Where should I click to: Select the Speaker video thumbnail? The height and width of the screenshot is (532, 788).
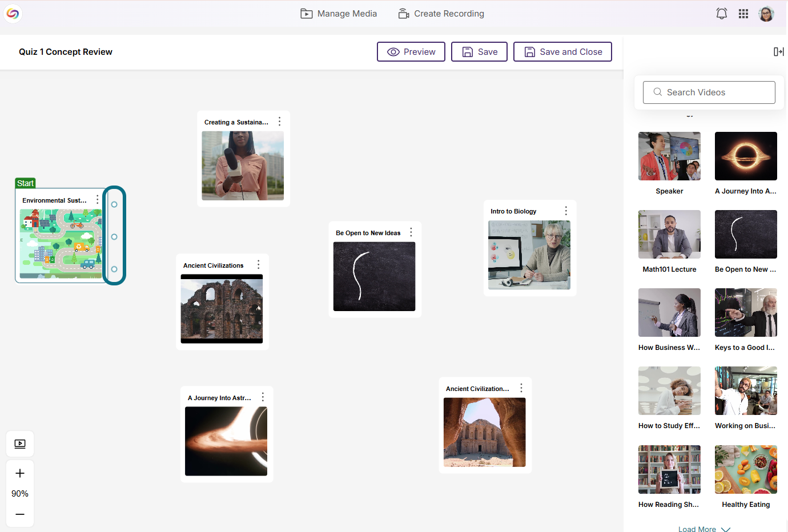click(669, 156)
